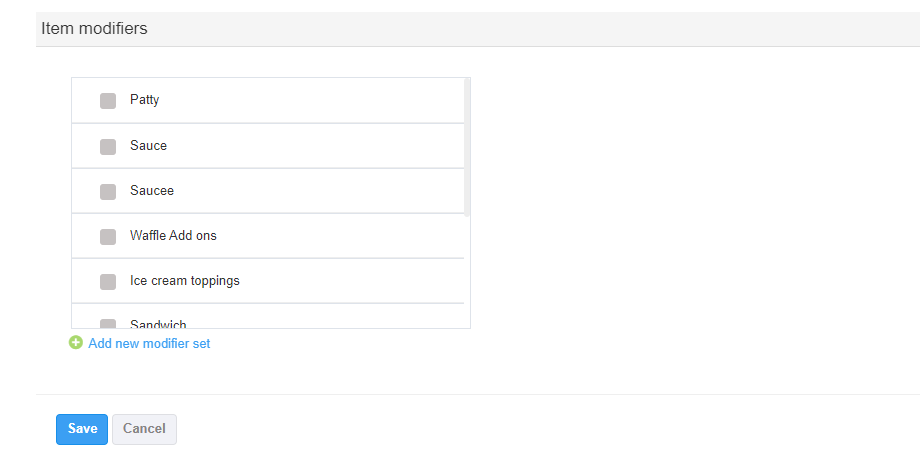Image resolution: width=920 pixels, height=463 pixels.
Task: Click the Sauce label text
Action: point(148,146)
